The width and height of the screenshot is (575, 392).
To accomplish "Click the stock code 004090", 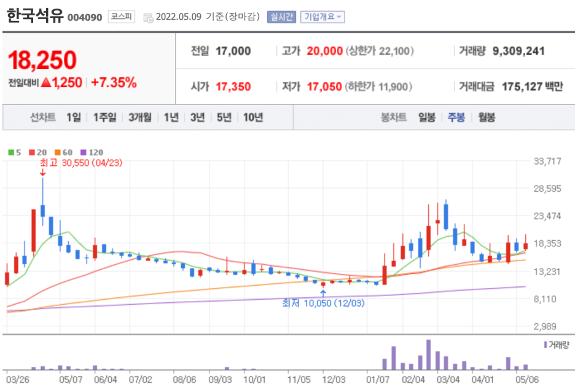I will [x=85, y=18].
